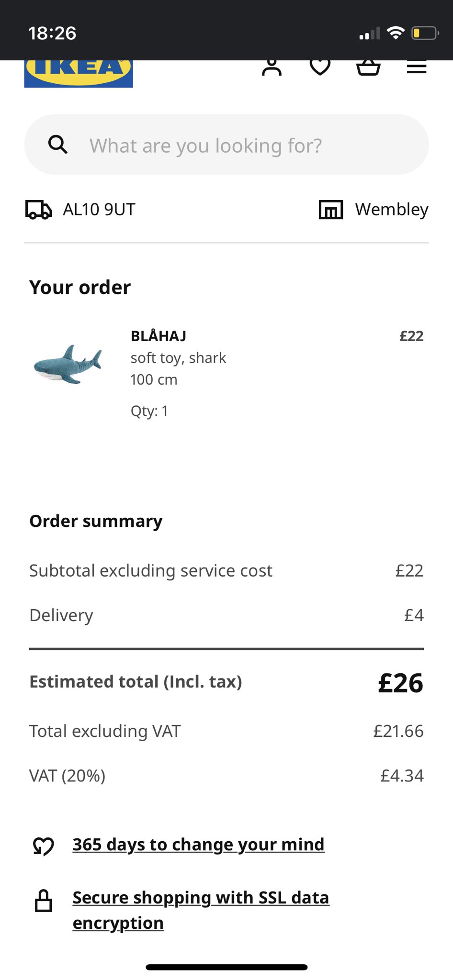
Task: Open the hamburger menu
Action: 417,67
